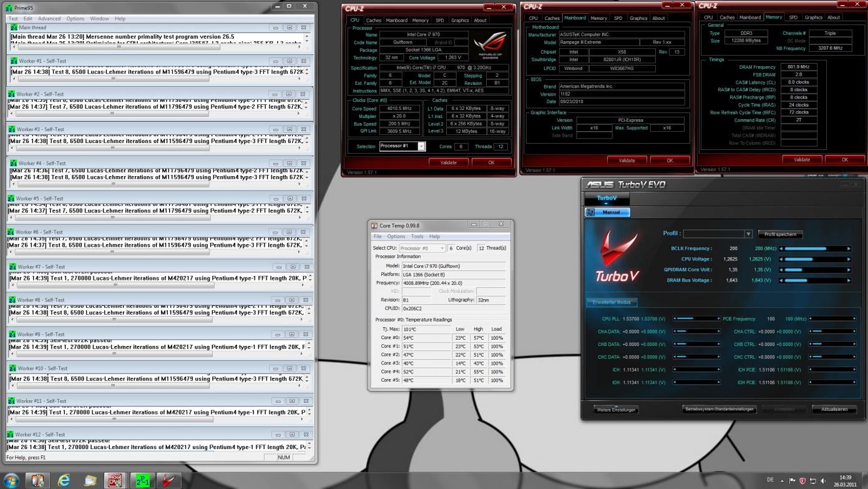The height and width of the screenshot is (489, 868).
Task: Click the DRAM Frequency 801.9 MHz value
Action: coord(798,67)
